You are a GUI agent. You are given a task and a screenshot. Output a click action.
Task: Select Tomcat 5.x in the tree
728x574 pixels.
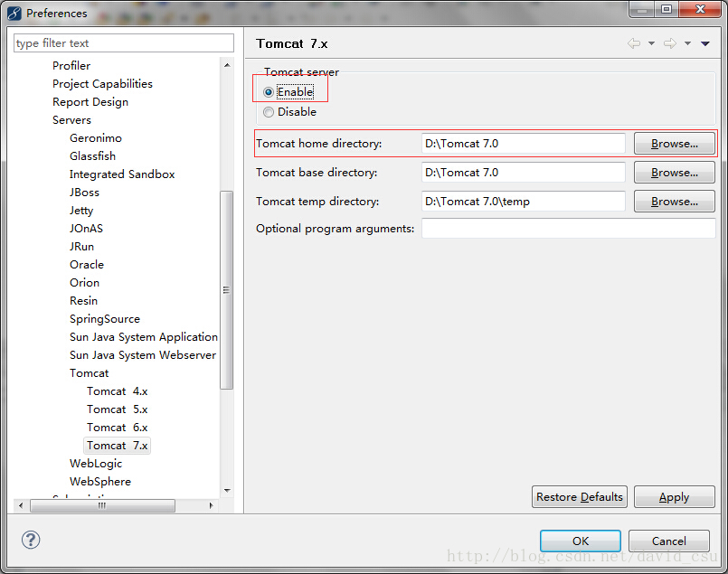coord(117,409)
